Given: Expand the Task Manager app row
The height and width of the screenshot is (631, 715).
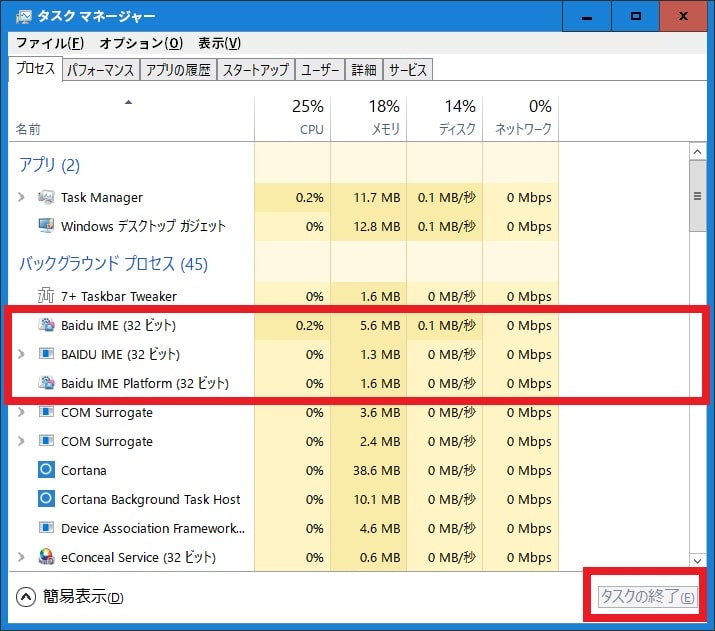Looking at the screenshot, I should (x=21, y=197).
